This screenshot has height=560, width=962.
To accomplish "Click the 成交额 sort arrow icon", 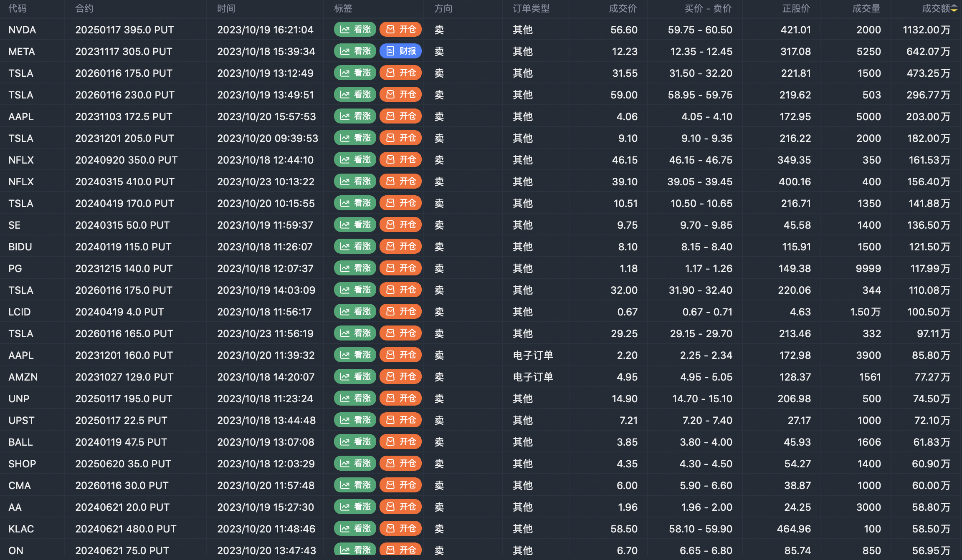I will (x=954, y=9).
